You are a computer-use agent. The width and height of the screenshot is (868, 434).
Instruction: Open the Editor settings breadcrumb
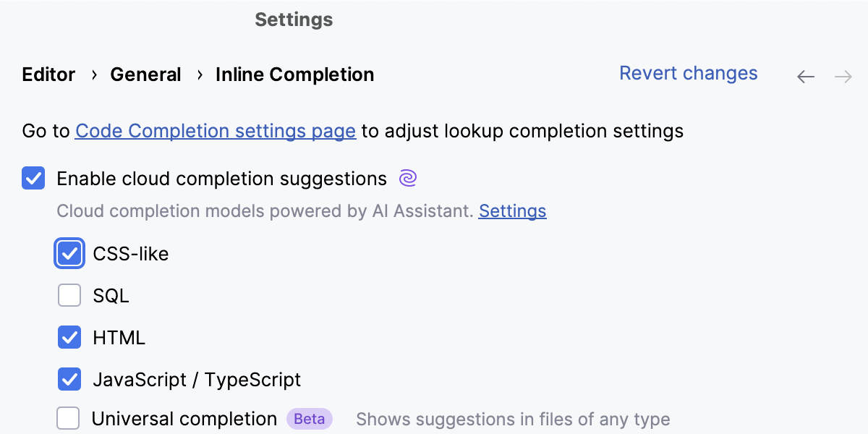click(x=48, y=75)
